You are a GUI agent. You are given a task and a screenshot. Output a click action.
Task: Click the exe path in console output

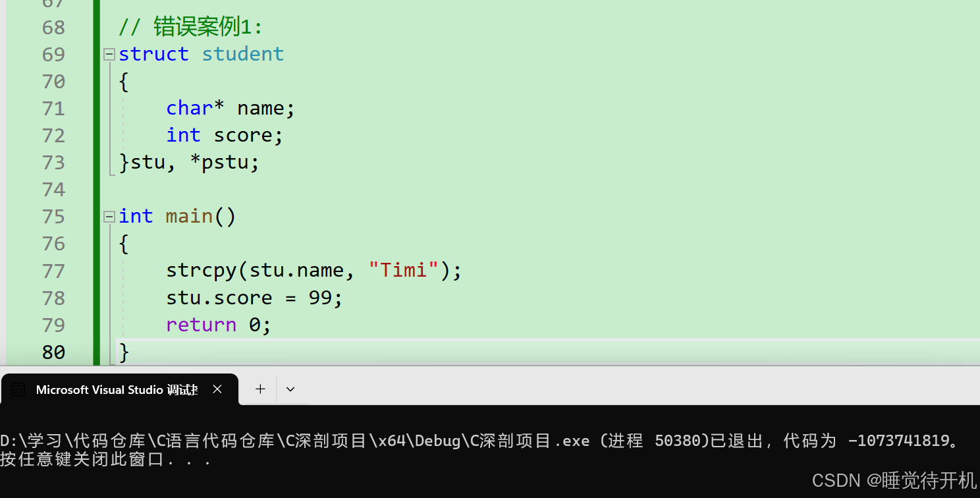pyautogui.click(x=295, y=441)
